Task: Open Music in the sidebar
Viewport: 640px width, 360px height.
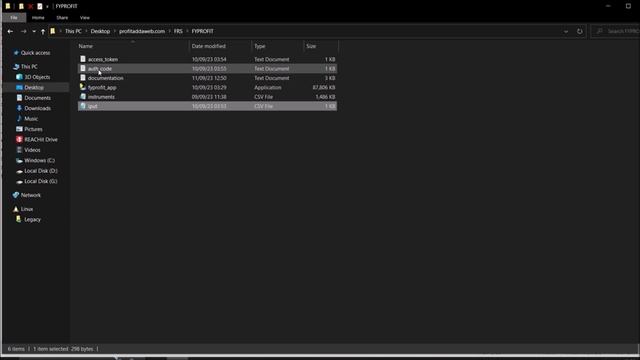Action: [31, 119]
